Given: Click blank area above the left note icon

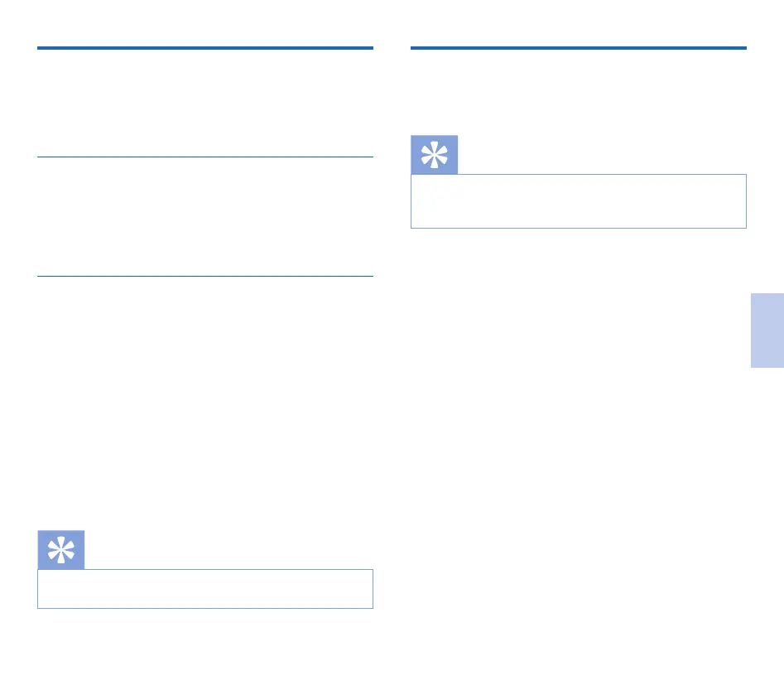Looking at the screenshot, I should (205, 414).
